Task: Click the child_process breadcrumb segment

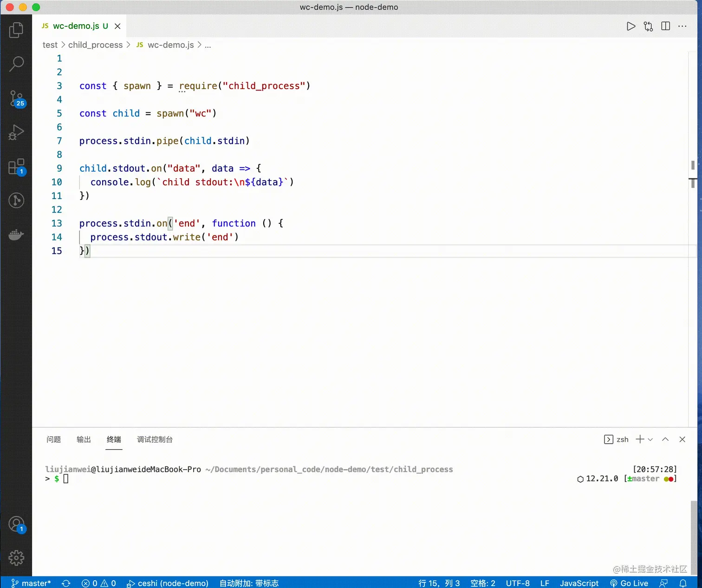Action: coord(95,45)
